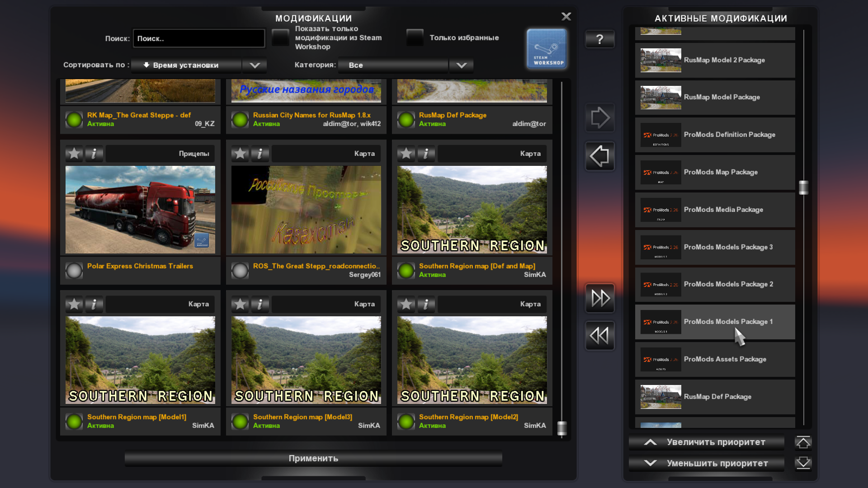Select ProMods Models Package 3
Screen dimensions: 868x488
[x=715, y=248]
